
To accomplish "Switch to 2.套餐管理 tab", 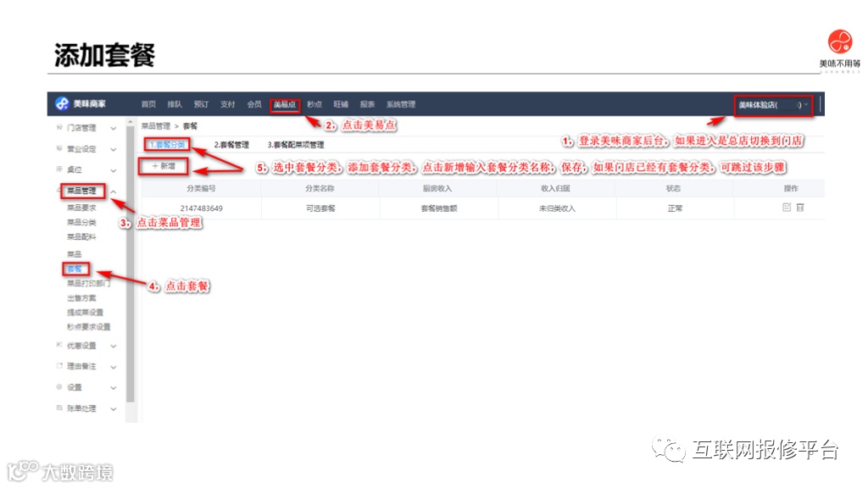I will 231,145.
